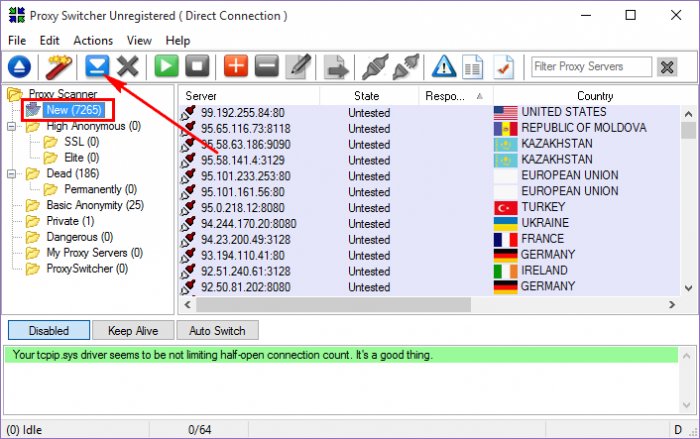The image size is (700, 439).
Task: Select proxy 94.244.170.20:8080
Action: (x=248, y=224)
